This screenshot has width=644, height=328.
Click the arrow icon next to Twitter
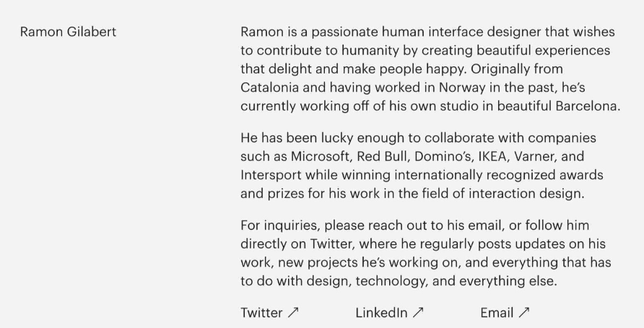293,313
